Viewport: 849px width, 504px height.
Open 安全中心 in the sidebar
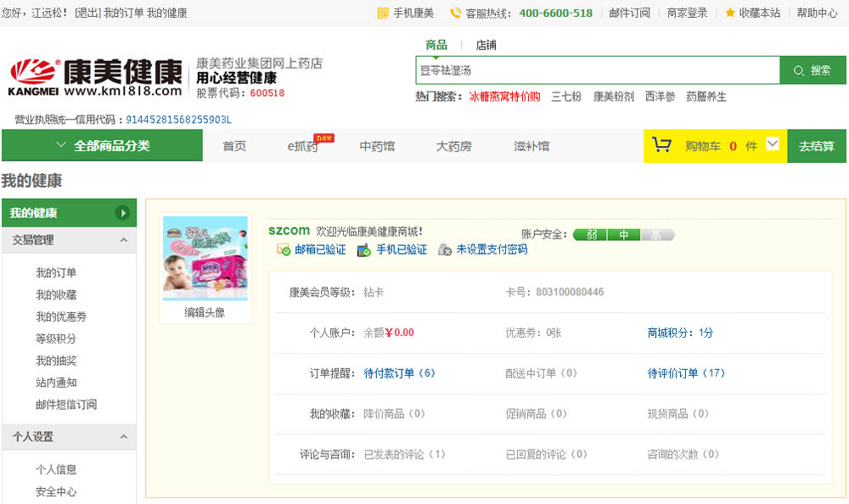56,491
